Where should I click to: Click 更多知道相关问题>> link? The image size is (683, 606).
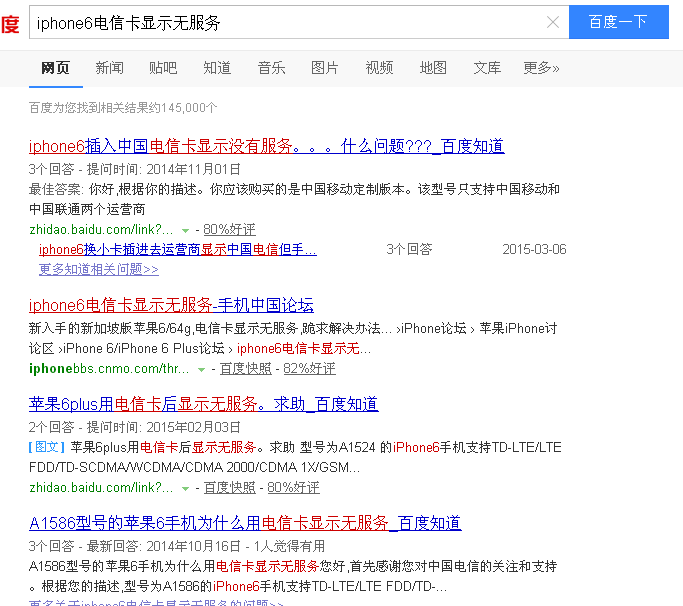(x=99, y=270)
